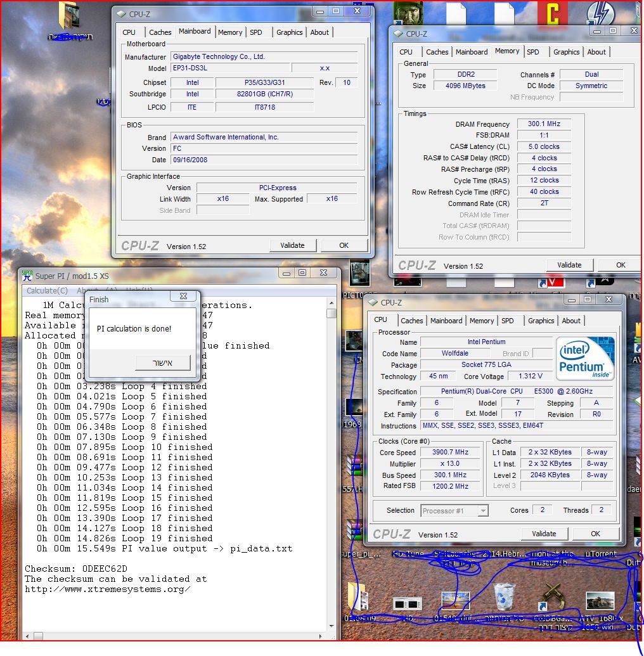Open the white document icon beside the red C
This screenshot has width=644, height=656.
505,13
